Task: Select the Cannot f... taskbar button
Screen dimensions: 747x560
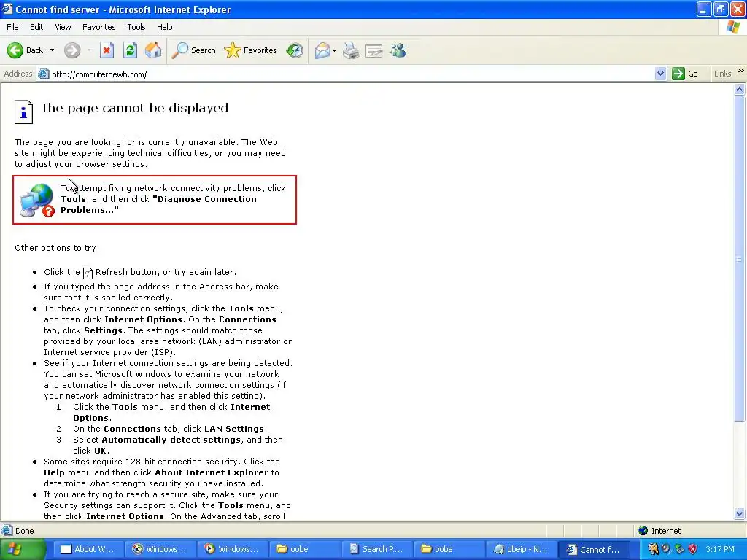Action: click(594, 549)
